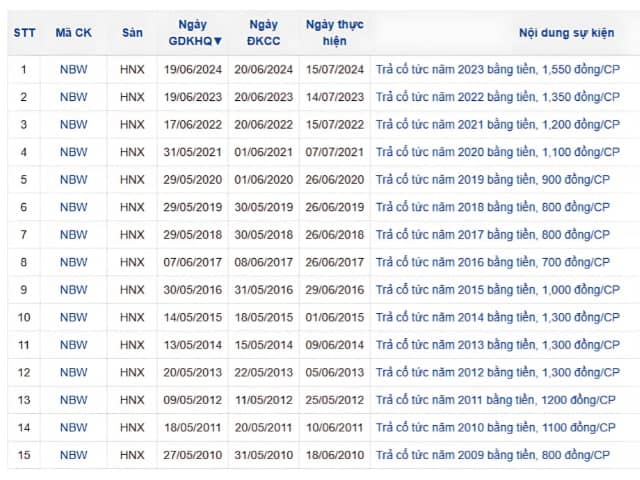The height and width of the screenshot is (480, 640).
Task: Click the STT column header
Action: coord(24,33)
